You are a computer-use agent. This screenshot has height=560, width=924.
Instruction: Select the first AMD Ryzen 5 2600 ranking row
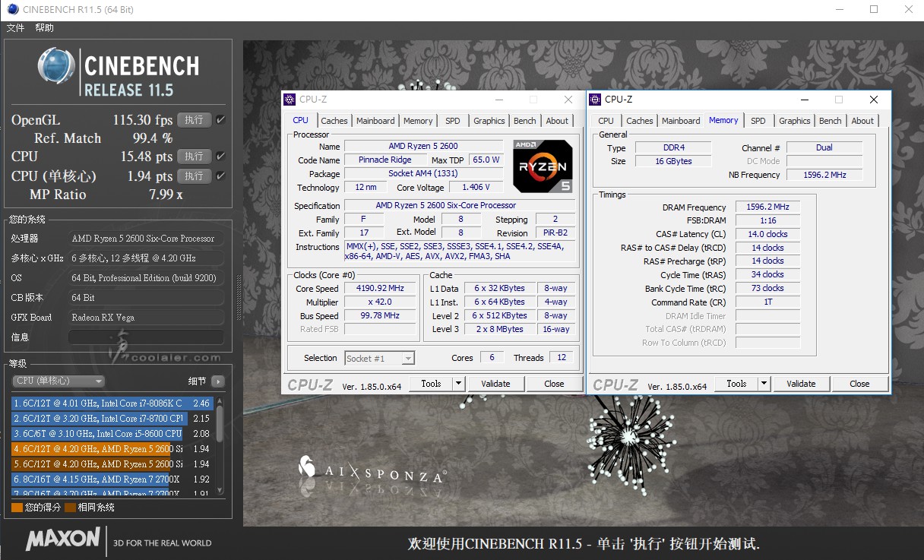[x=112, y=449]
